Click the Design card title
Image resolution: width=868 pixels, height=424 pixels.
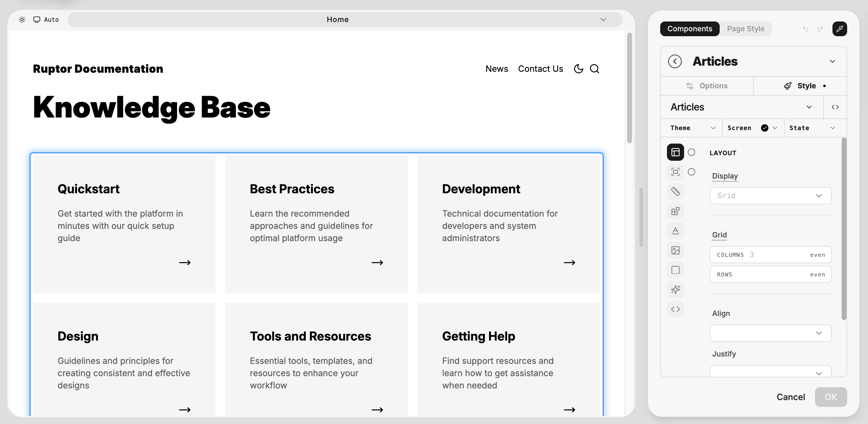click(78, 336)
